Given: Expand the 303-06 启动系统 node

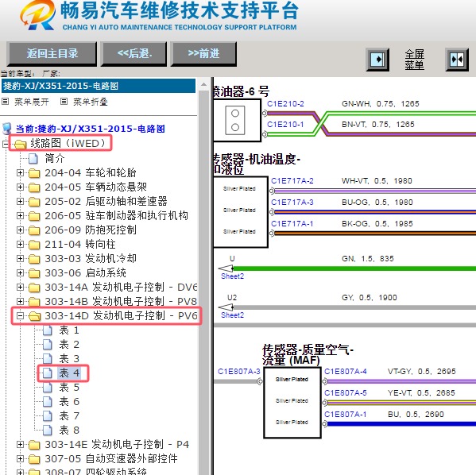Looking at the screenshot, I should [x=20, y=272].
